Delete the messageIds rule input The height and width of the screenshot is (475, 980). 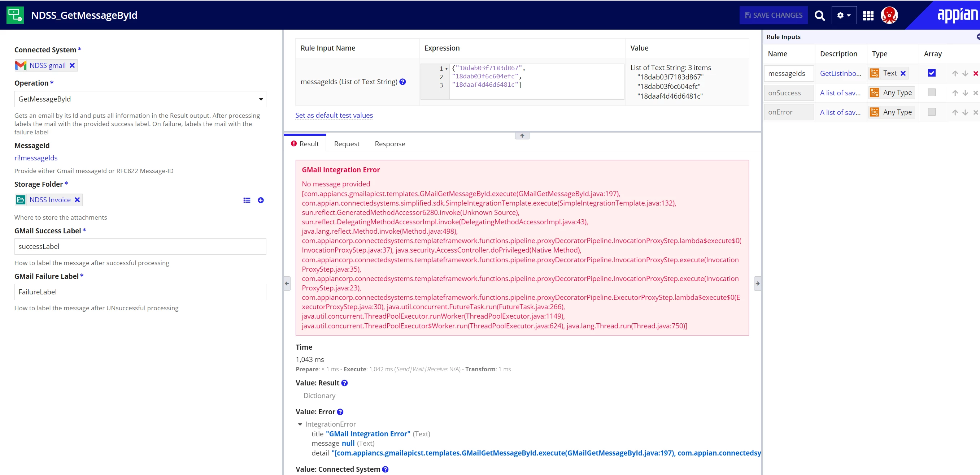click(975, 73)
